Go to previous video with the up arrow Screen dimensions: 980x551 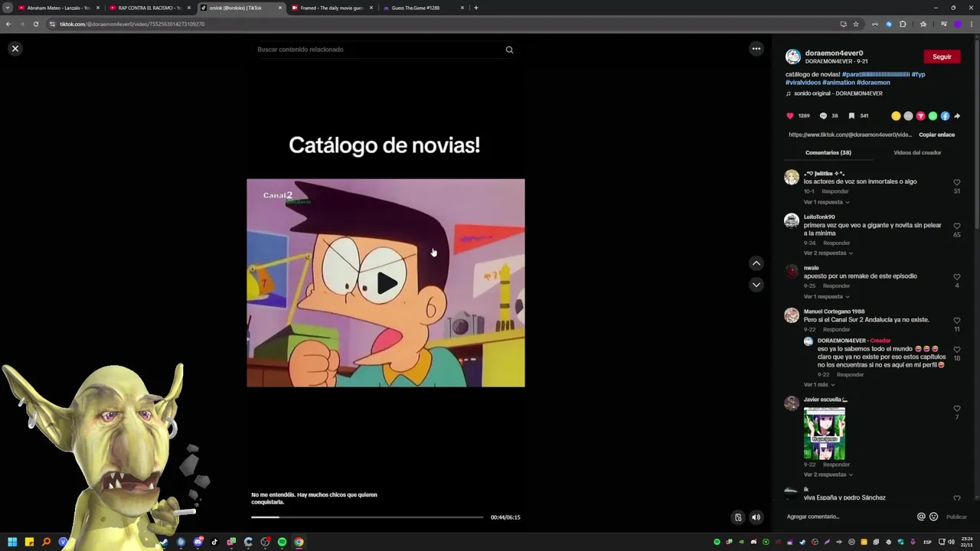[756, 263]
